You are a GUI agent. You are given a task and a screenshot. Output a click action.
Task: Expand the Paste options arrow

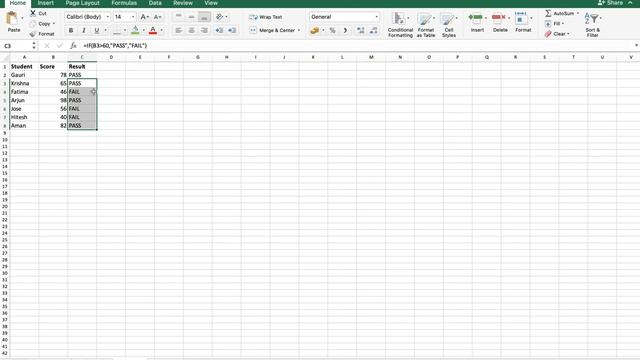(22, 18)
